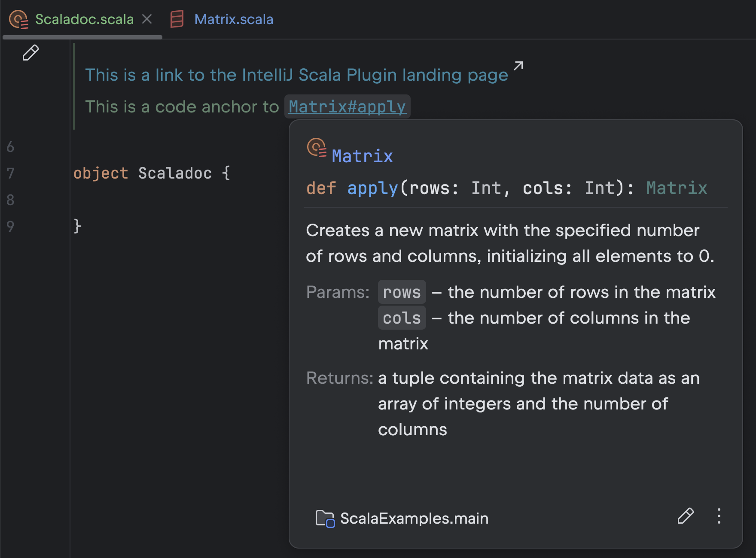Click the apply method name in popup
Screen dimensions: 756x558
click(x=372, y=188)
